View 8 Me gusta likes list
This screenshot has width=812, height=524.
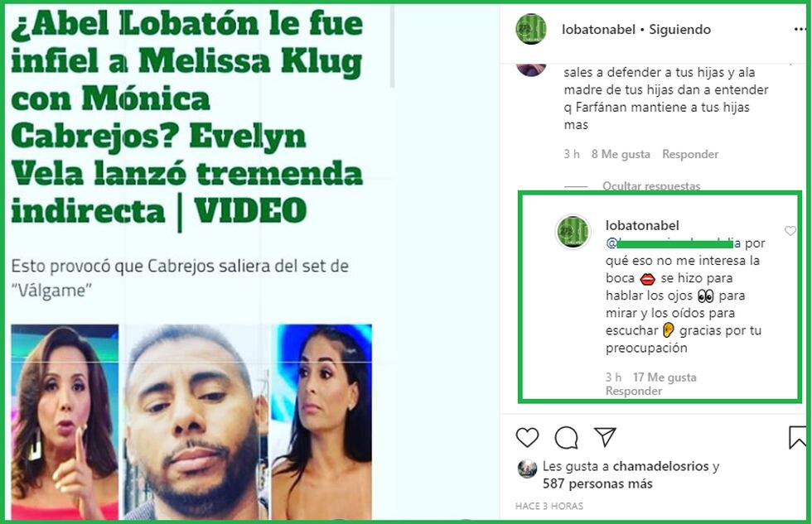pyautogui.click(x=621, y=154)
